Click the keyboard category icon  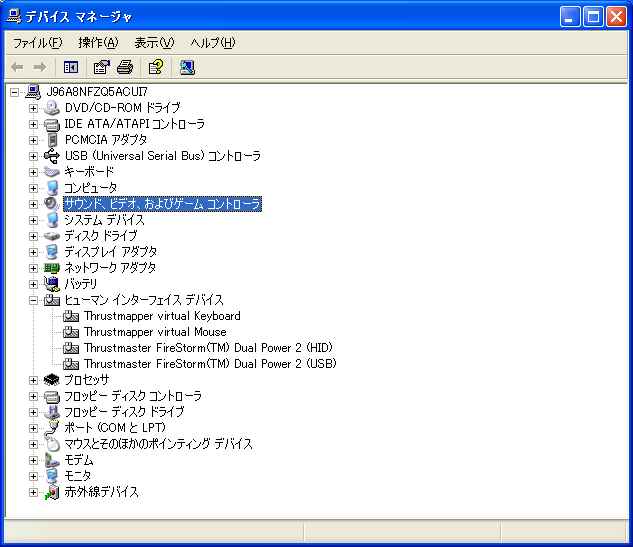52,172
